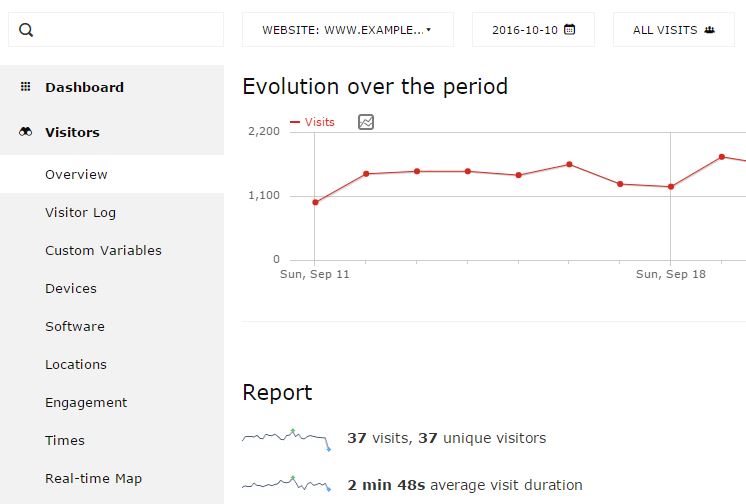Toggle the Visits series legend
This screenshot has width=746, height=504.
click(313, 122)
